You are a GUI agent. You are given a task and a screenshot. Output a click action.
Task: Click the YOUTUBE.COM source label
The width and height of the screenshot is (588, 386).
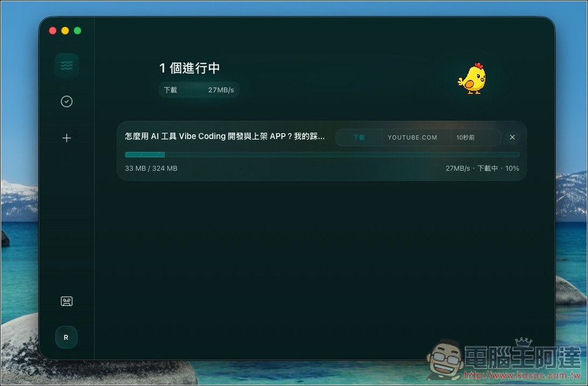point(412,137)
